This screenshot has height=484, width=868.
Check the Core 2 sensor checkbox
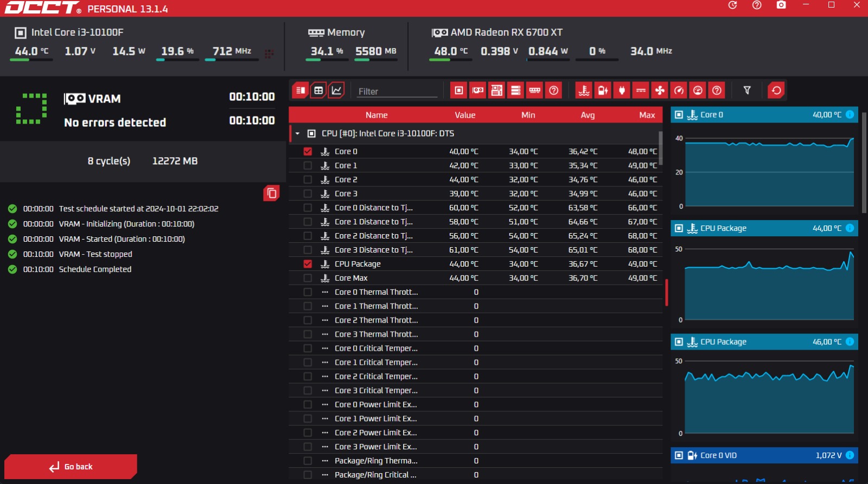308,179
